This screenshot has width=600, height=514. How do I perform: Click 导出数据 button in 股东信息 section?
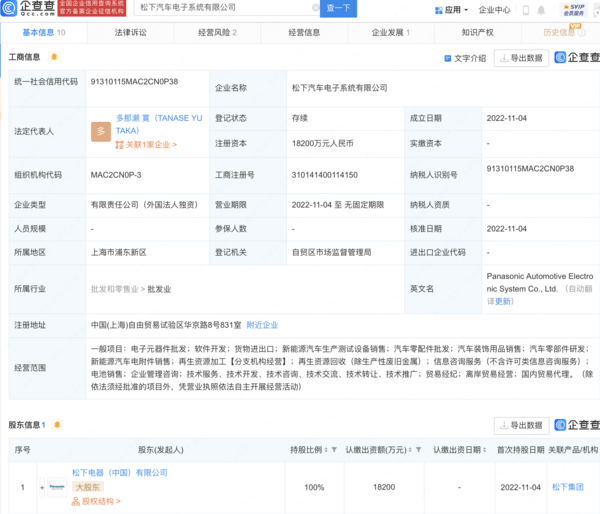tap(522, 425)
